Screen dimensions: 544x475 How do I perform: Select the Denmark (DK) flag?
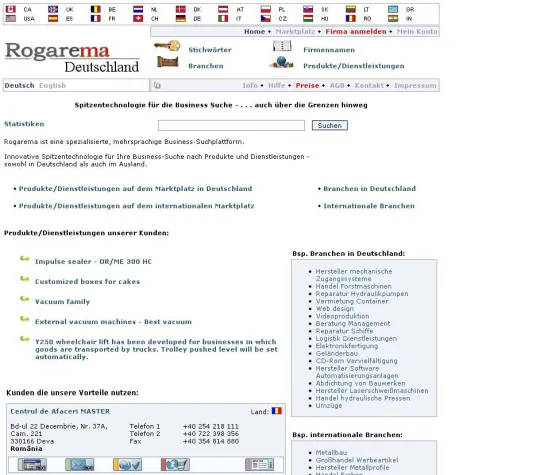[181, 9]
